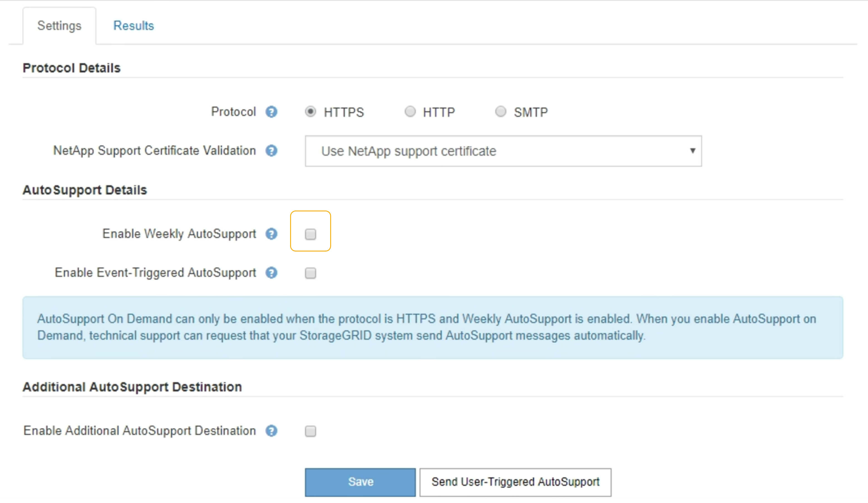Tick the Enable Event-Triggered AutoSupport checkbox
868x503 pixels.
click(x=310, y=274)
